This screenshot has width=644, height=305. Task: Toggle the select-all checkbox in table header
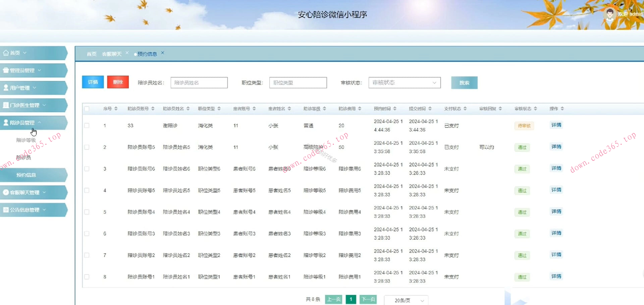coord(87,108)
